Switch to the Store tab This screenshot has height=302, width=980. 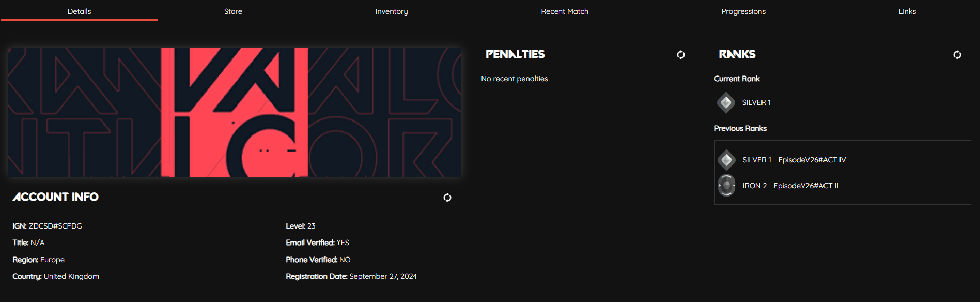[x=233, y=11]
